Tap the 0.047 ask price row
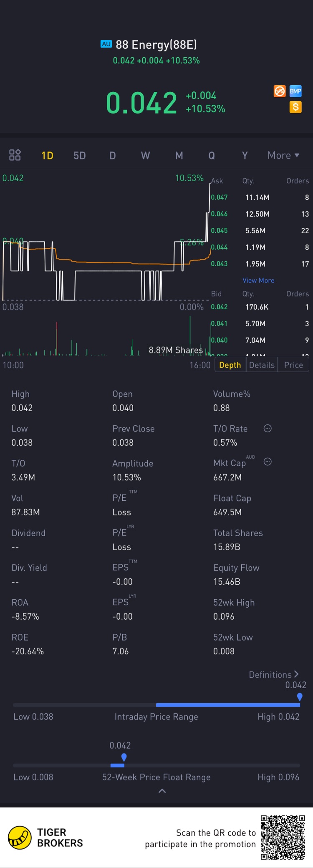Image resolution: width=313 pixels, height=868 pixels. pos(259,197)
